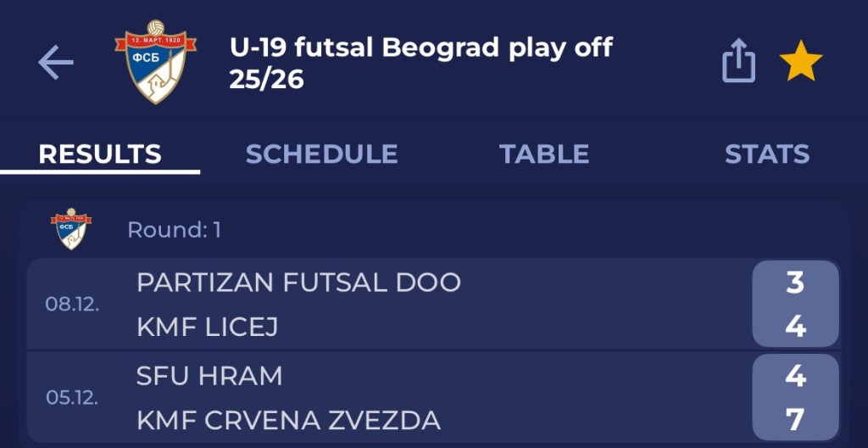
Task: Tap the share icon in header
Action: click(737, 63)
